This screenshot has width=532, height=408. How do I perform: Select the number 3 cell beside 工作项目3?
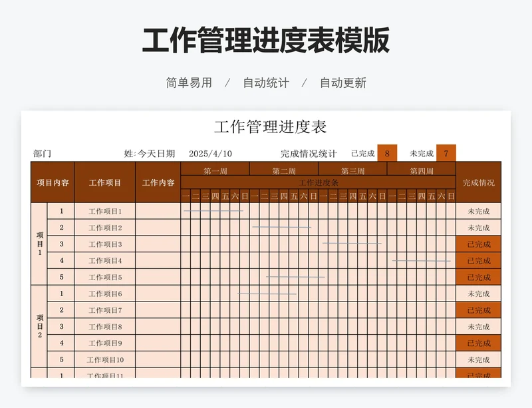coord(61,244)
